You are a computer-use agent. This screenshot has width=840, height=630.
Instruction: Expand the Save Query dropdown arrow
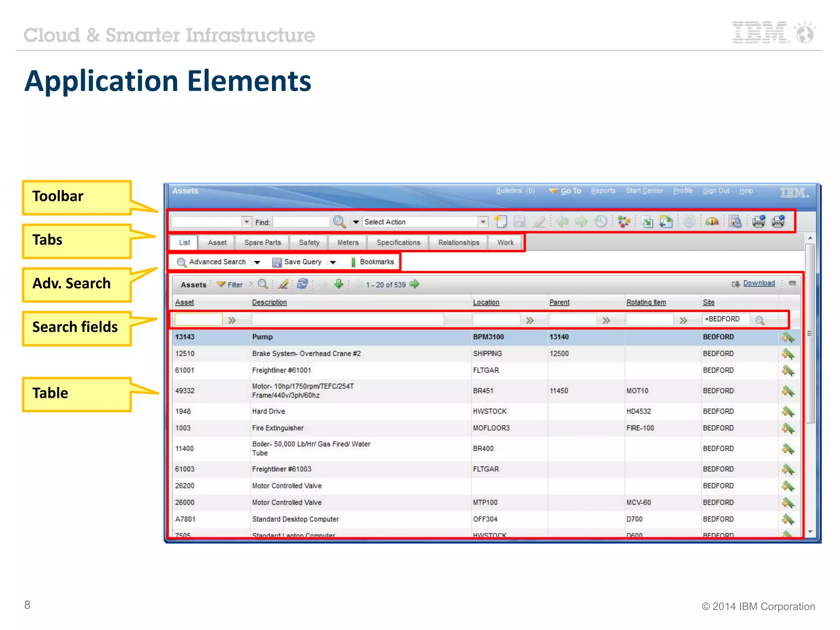click(333, 262)
